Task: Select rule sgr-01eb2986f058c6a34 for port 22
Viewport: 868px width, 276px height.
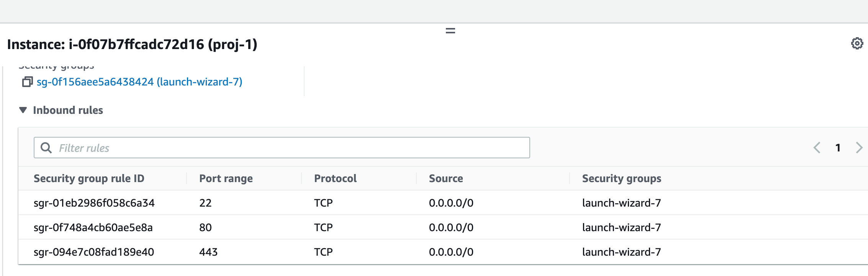Action: pyautogui.click(x=94, y=203)
